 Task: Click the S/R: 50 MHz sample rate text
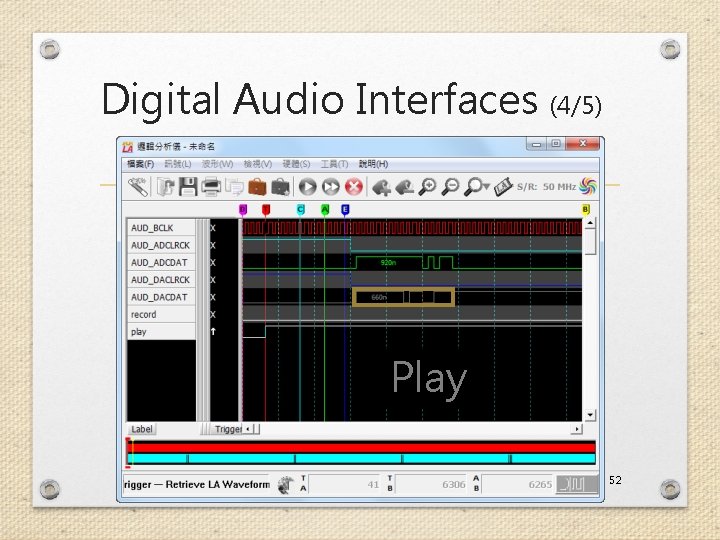[546, 187]
